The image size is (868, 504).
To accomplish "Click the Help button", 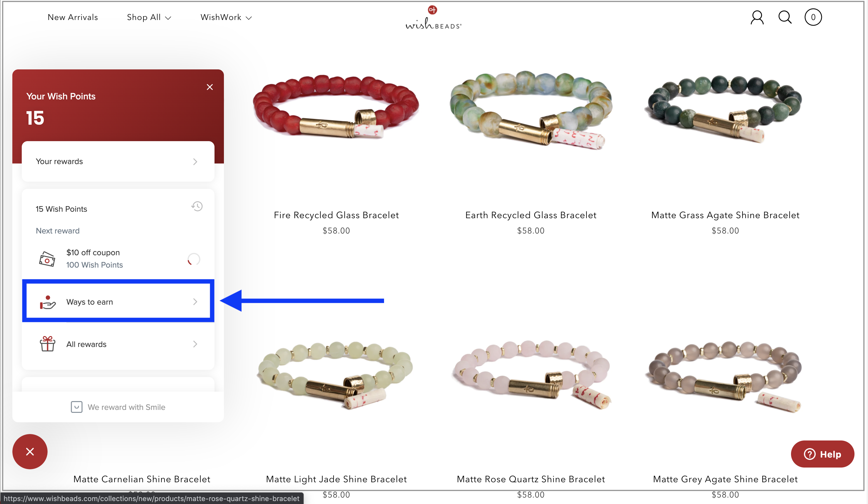I will pyautogui.click(x=822, y=454).
